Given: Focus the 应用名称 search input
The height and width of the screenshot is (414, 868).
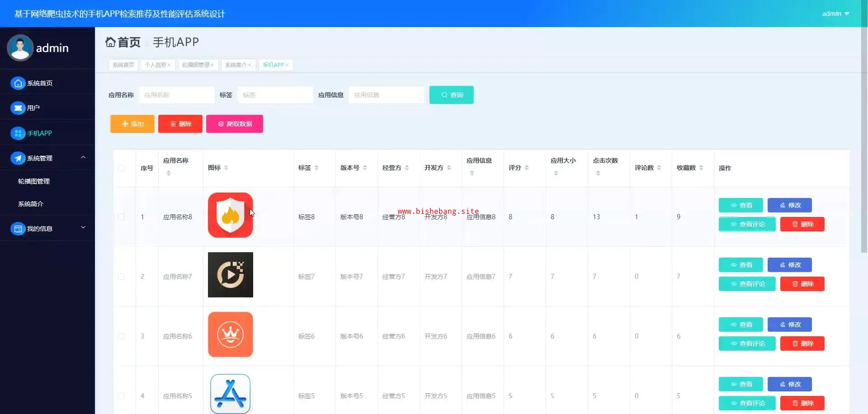Looking at the screenshot, I should 177,95.
